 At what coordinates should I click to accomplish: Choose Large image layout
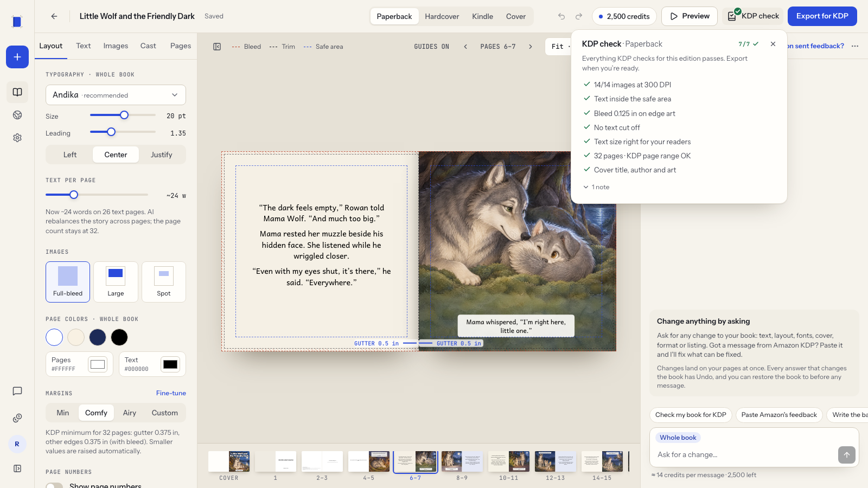click(116, 282)
